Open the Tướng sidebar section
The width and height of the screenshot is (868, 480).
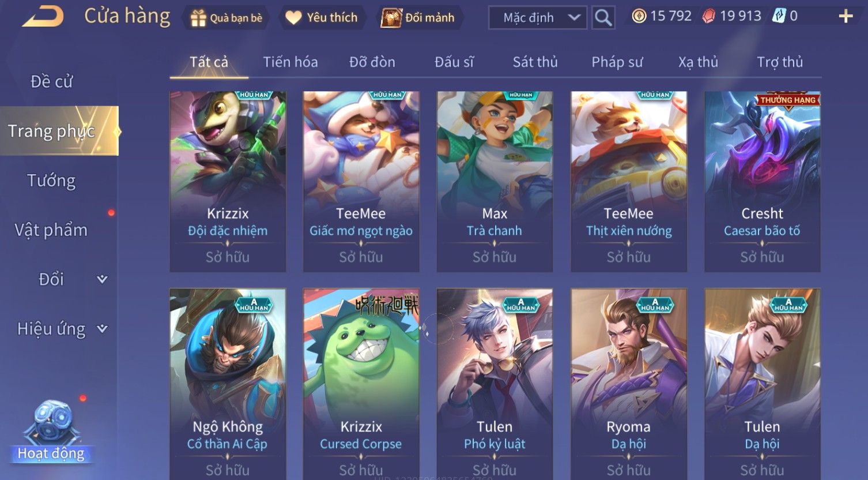[x=51, y=181]
